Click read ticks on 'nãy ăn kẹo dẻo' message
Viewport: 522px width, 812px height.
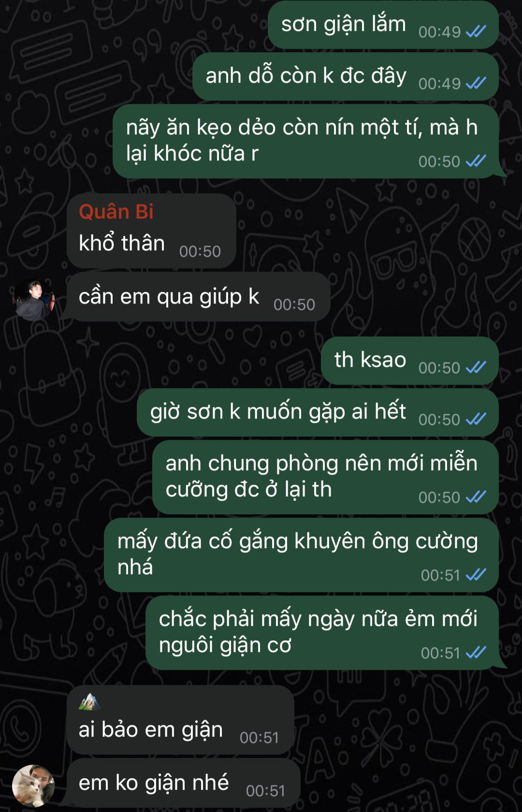[476, 161]
